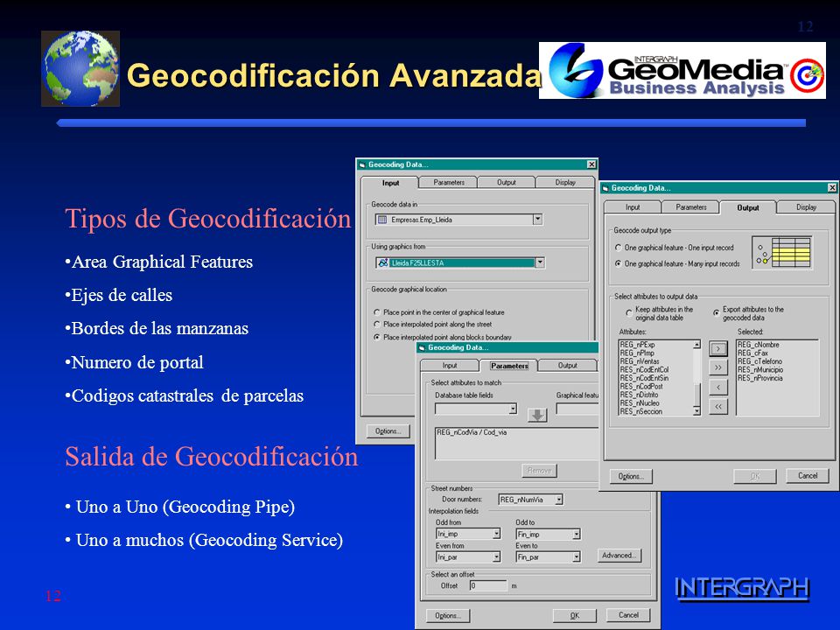Select RES_nProvincia in the Selected list
This screenshot has height=630, width=840.
pyautogui.click(x=759, y=378)
